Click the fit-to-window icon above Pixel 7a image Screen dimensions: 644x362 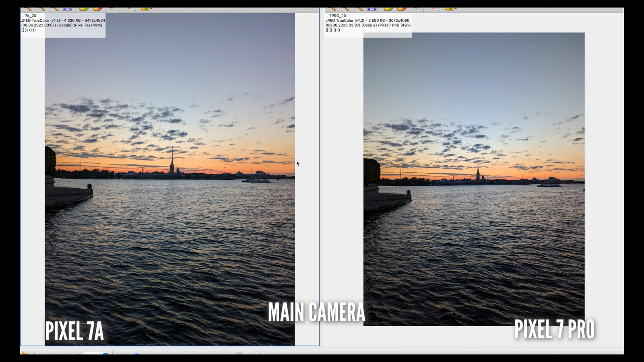click(x=68, y=8)
